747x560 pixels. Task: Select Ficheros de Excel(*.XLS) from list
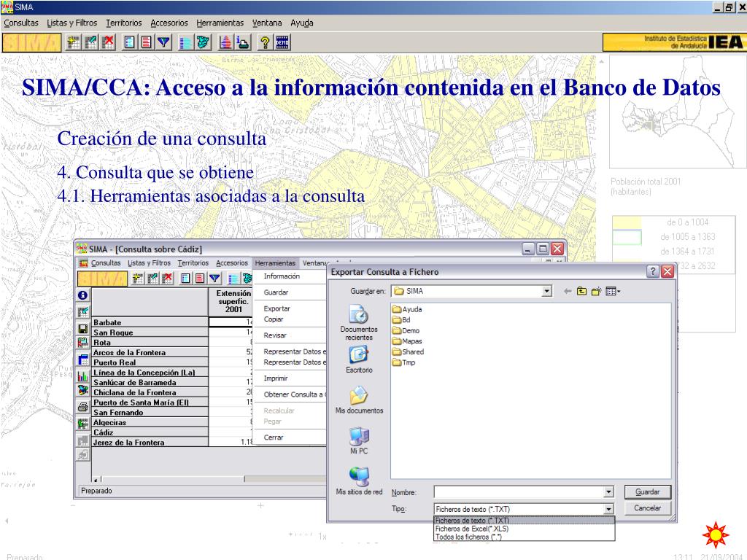[524, 529]
